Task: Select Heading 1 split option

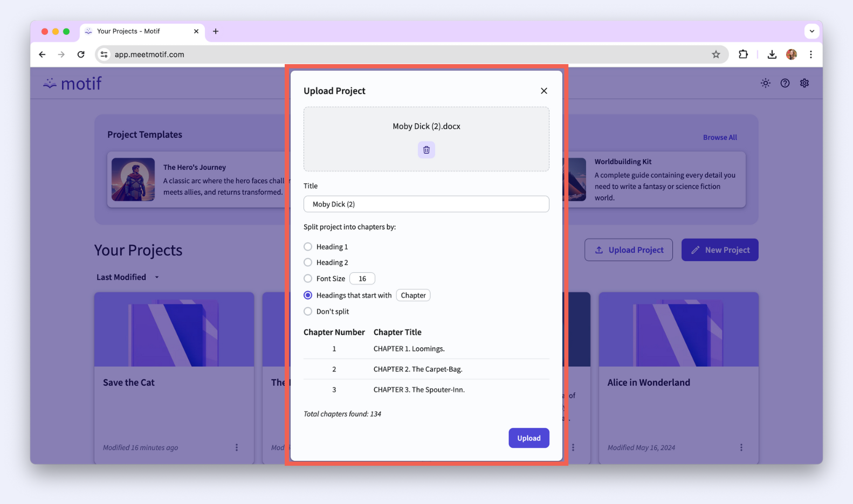Action: [308, 247]
